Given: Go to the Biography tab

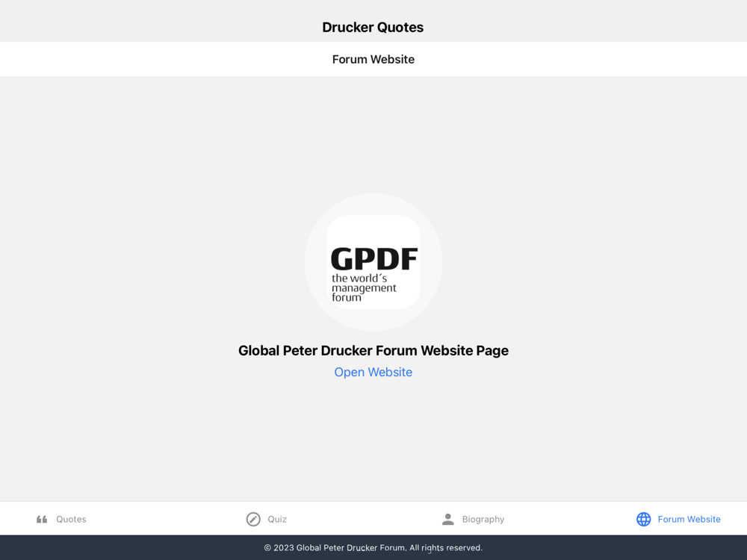Looking at the screenshot, I should (x=473, y=519).
